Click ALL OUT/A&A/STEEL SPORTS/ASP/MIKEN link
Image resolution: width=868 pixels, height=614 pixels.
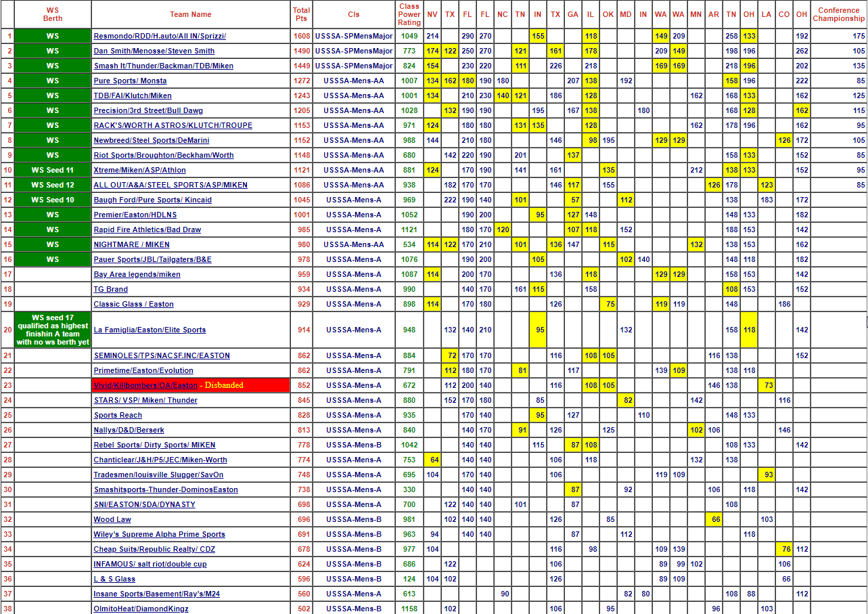pyautogui.click(x=170, y=185)
